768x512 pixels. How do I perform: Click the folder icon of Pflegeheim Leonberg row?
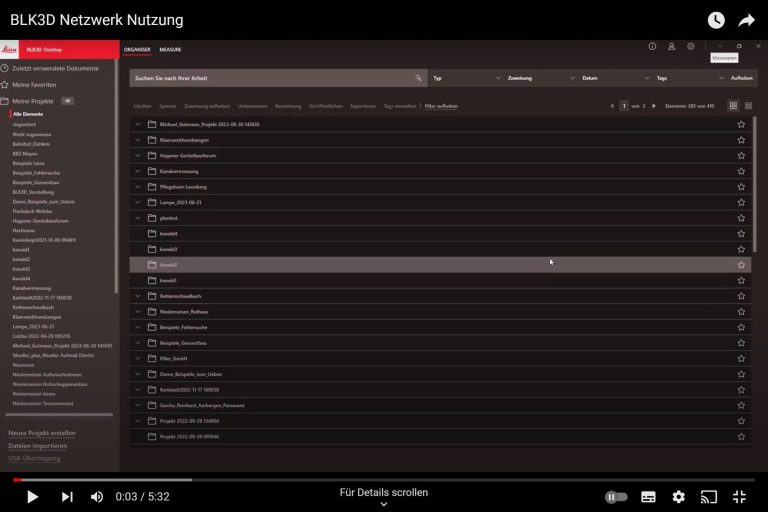pos(152,187)
